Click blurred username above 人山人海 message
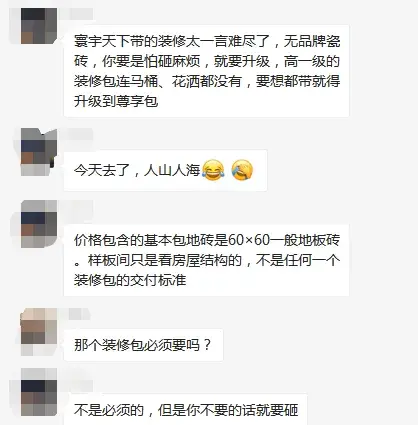Viewport: 418px width, 425px height. 77,134
